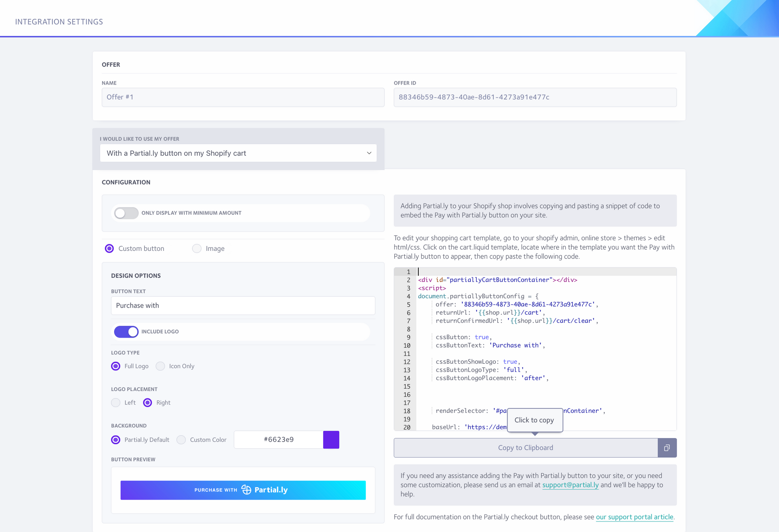The width and height of the screenshot is (779, 532).
Task: Select the Image radio option
Action: 196,248
